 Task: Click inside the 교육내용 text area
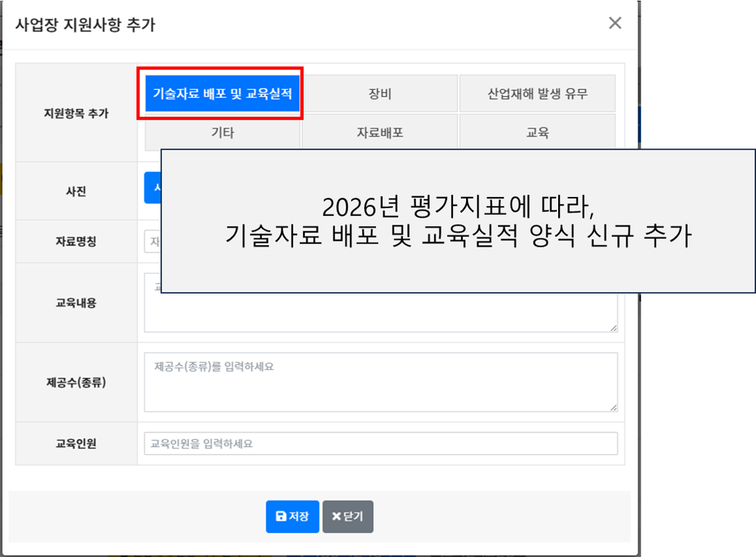click(x=381, y=313)
